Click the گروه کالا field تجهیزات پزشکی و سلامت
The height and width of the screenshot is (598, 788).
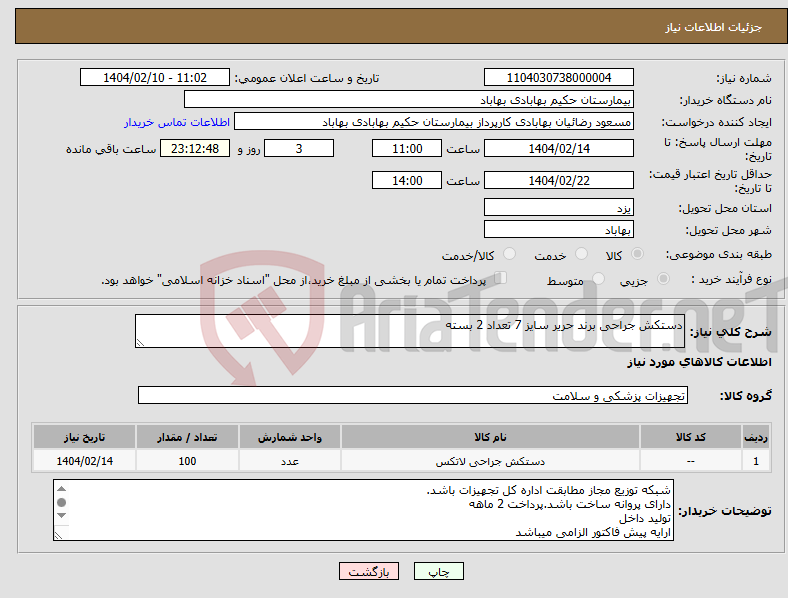[413, 395]
